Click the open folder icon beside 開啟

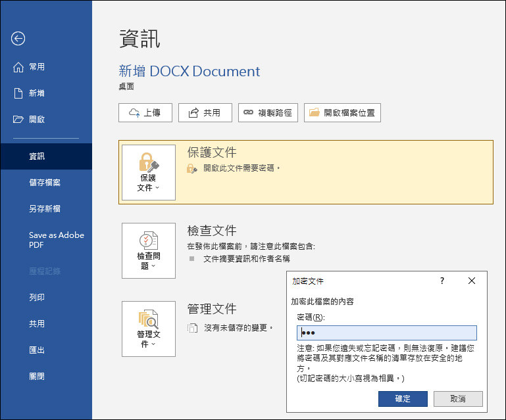[x=18, y=120]
